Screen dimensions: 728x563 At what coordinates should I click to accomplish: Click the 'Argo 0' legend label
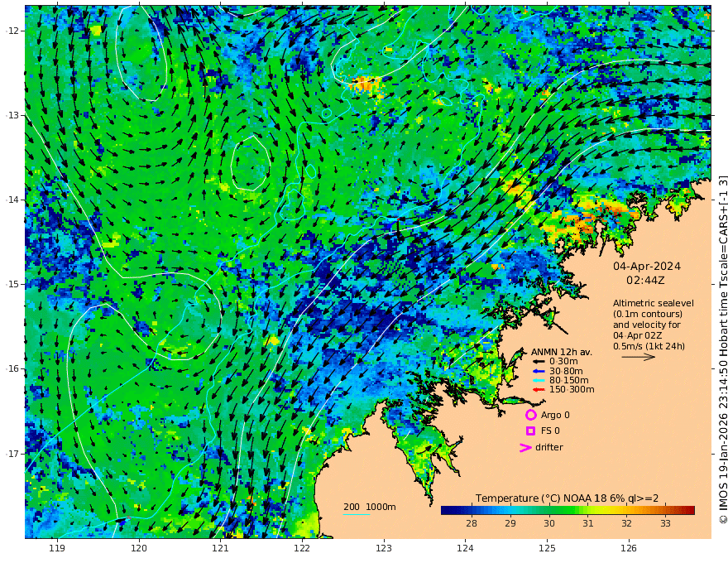(555, 416)
